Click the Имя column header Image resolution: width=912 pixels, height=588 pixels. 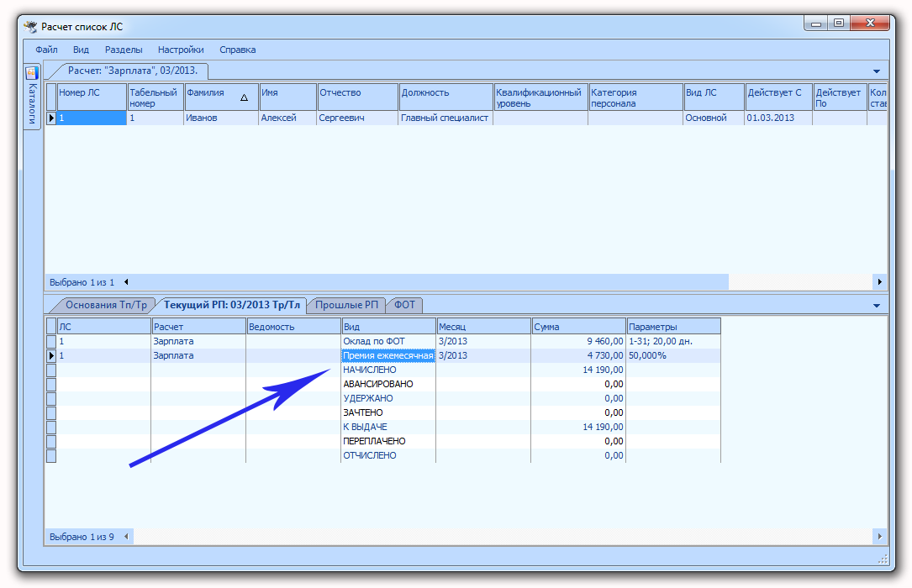coord(288,97)
